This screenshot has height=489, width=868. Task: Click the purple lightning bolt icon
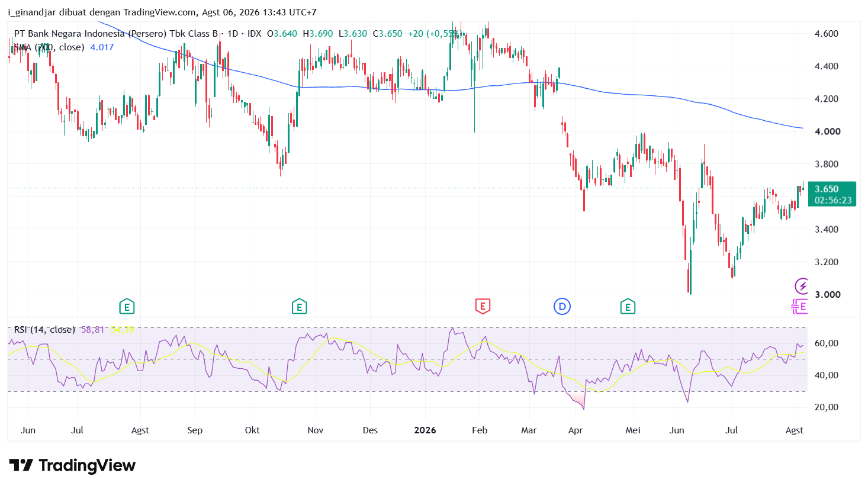[802, 287]
